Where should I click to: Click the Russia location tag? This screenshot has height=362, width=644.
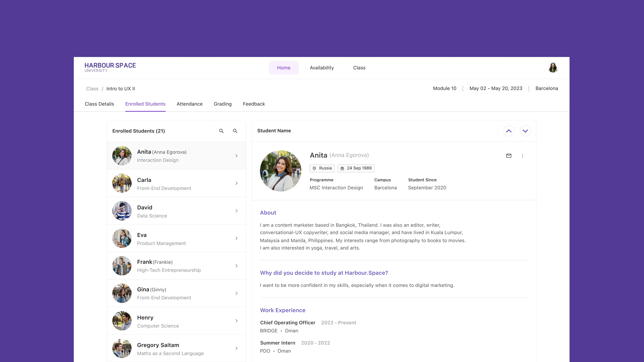(x=322, y=168)
